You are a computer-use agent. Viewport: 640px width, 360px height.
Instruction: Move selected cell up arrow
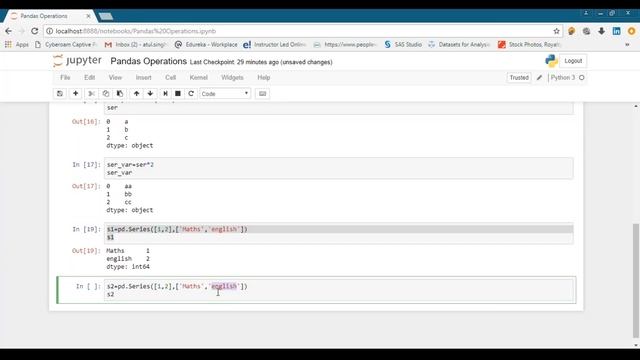[136, 93]
